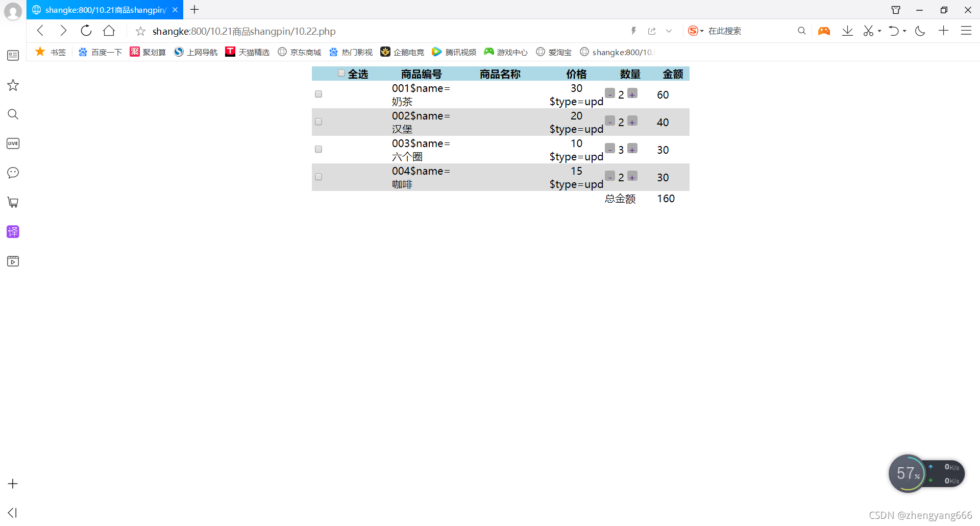980x526 pixels.
Task: Open the game controller icon
Action: [x=824, y=31]
